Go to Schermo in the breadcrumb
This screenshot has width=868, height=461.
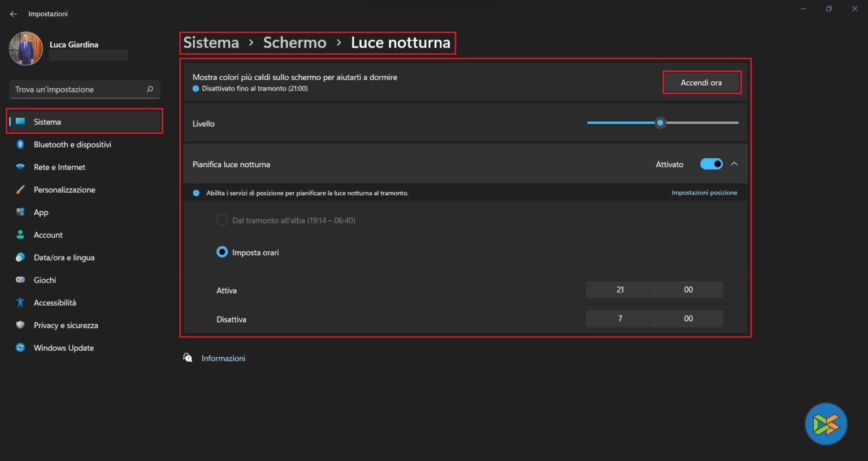(x=294, y=43)
